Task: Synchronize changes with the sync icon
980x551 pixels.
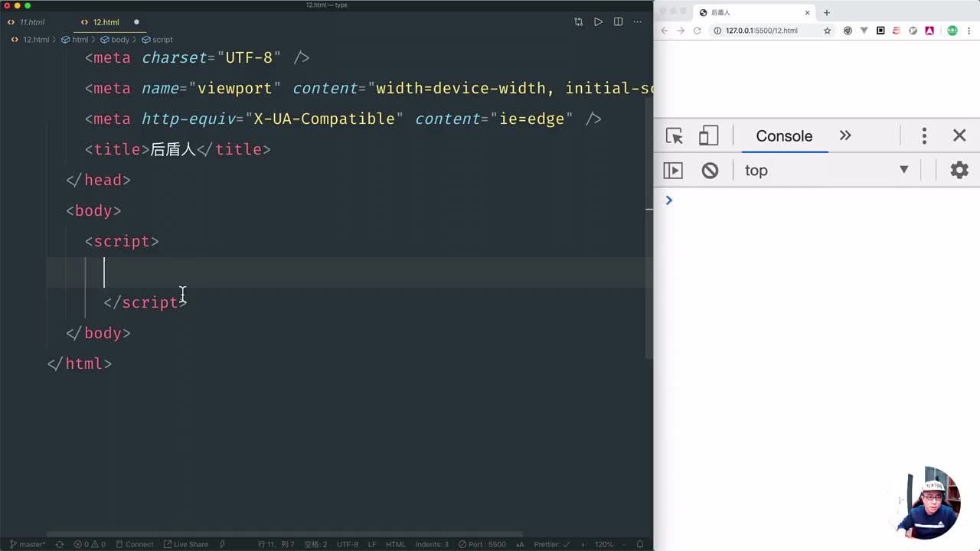Action: [60, 544]
